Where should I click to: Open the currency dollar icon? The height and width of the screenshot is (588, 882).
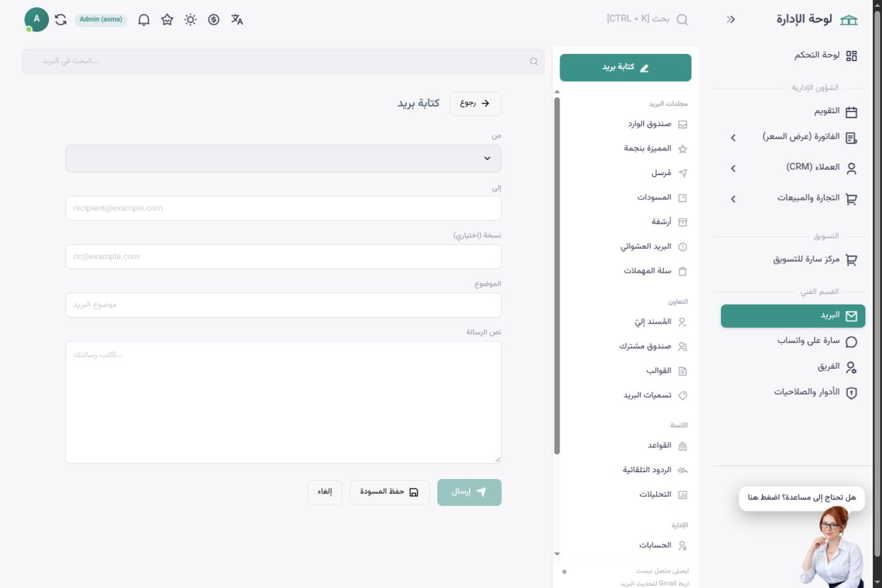click(x=214, y=20)
